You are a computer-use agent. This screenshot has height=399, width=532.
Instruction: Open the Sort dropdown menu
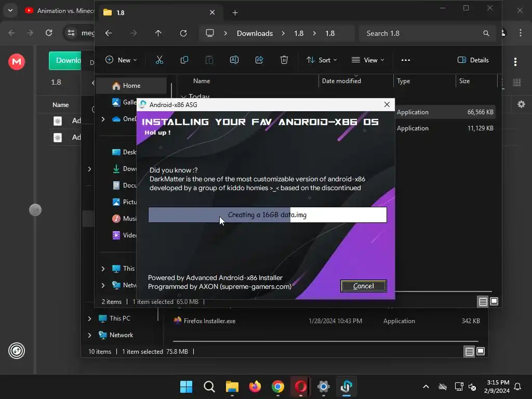(x=322, y=60)
